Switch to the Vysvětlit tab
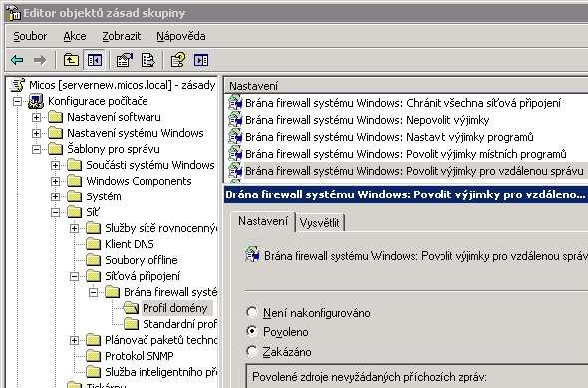Viewport: 588px width, 388px height. (320, 223)
